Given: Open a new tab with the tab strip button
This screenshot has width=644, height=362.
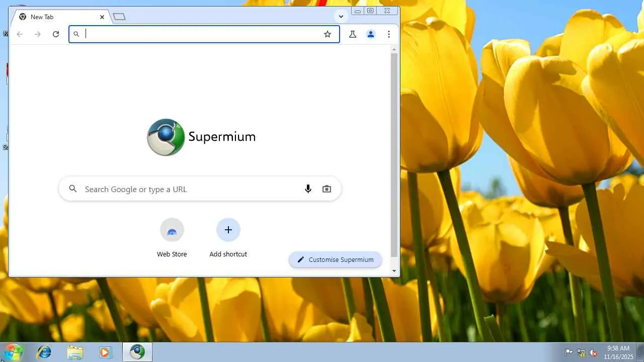Looking at the screenshot, I should (119, 17).
